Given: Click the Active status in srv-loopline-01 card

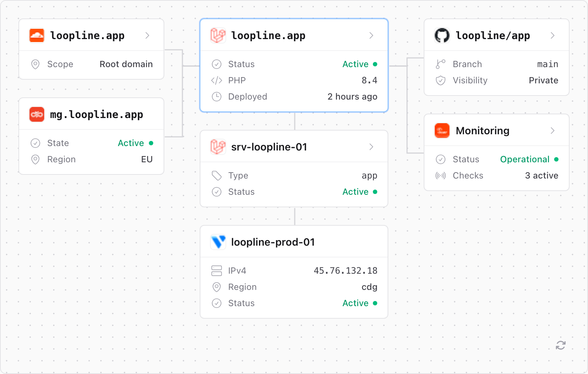Looking at the screenshot, I should 356,192.
